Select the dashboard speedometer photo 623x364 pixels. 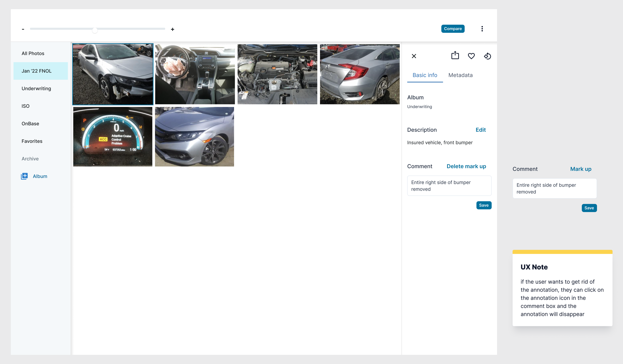click(x=113, y=137)
